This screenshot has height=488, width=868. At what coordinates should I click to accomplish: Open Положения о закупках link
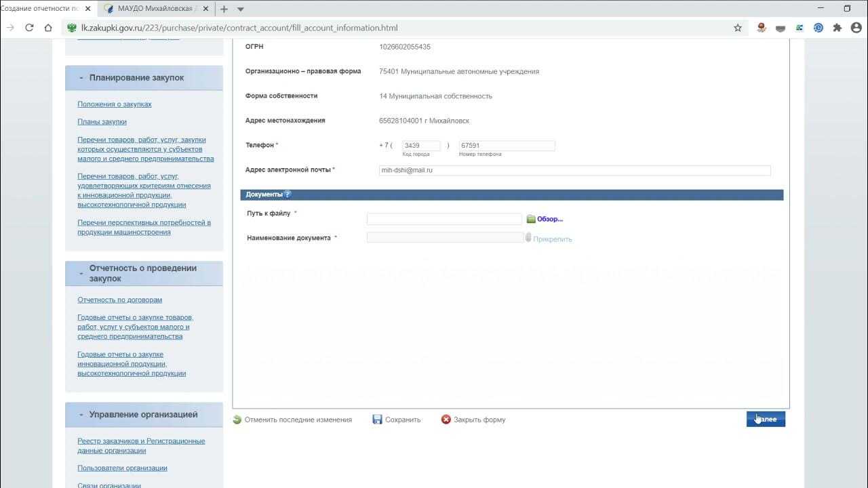pos(115,104)
